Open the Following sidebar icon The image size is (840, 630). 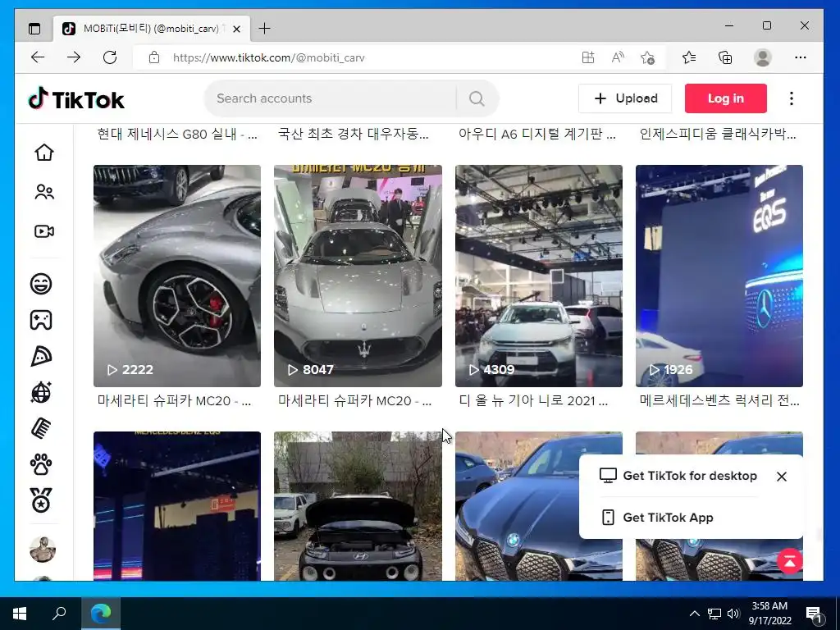point(44,192)
